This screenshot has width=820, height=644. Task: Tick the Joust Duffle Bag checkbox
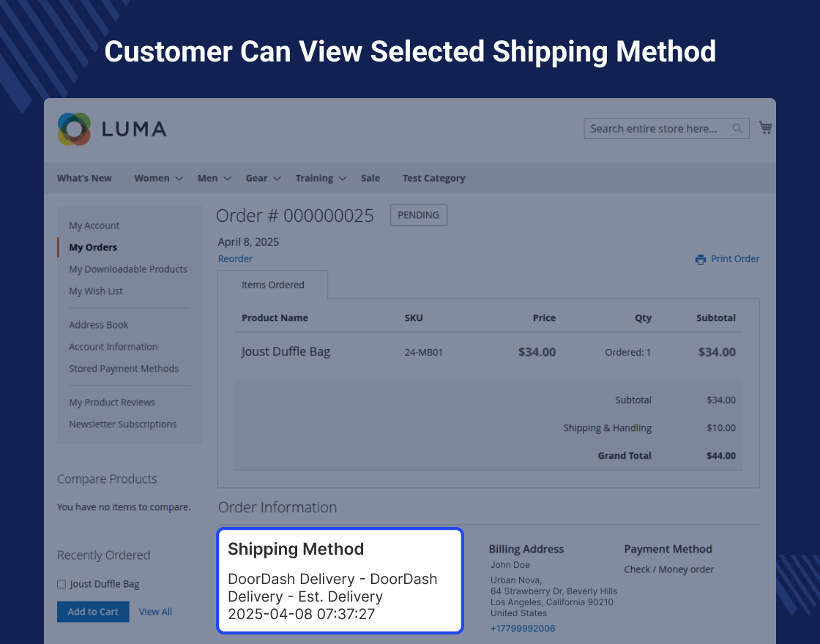click(61, 585)
